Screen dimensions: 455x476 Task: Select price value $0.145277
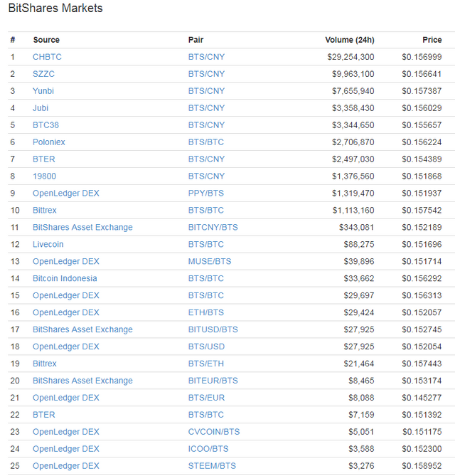pos(422,397)
